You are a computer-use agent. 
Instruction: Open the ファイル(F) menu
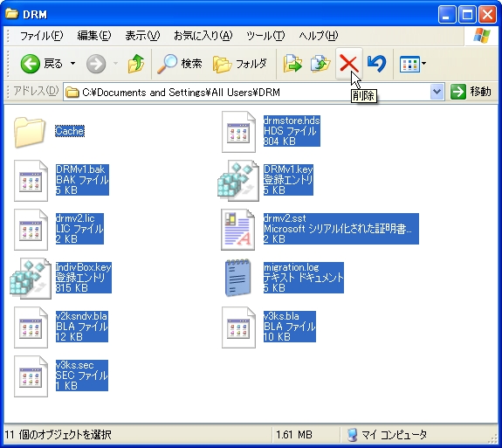click(x=42, y=36)
